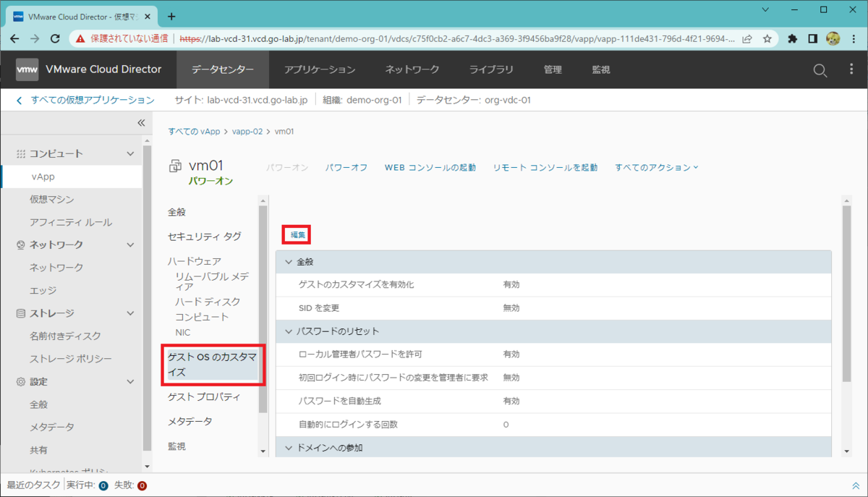
Task: Click the 編集 link
Action: click(298, 234)
